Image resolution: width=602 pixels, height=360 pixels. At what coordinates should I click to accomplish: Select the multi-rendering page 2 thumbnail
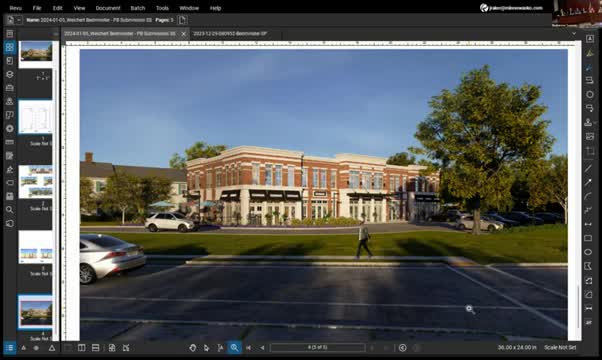pos(35,182)
